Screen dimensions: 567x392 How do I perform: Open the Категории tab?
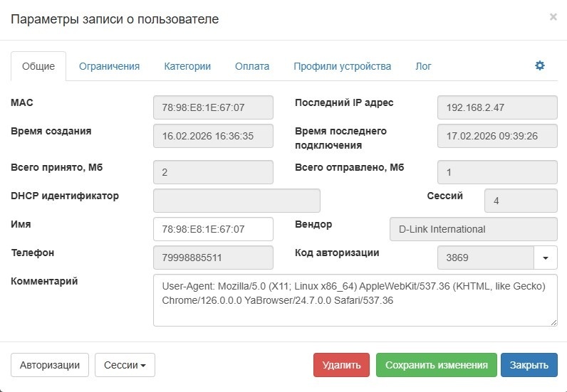(187, 66)
